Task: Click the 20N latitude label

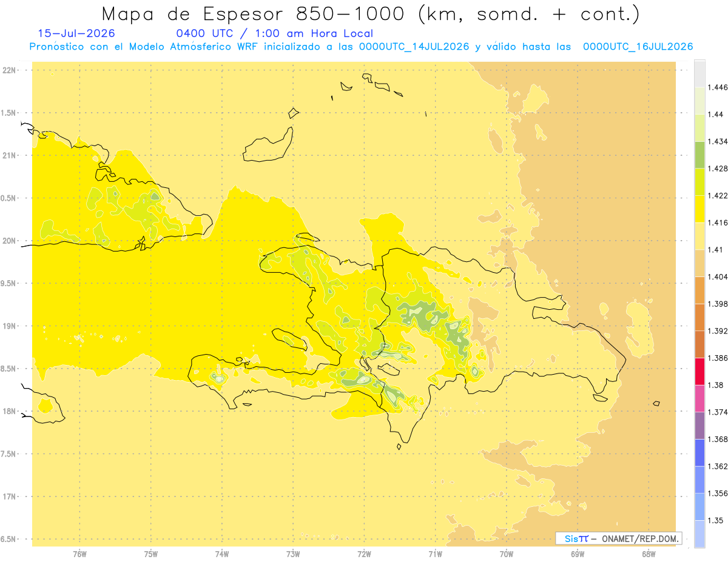Action: tap(8, 241)
